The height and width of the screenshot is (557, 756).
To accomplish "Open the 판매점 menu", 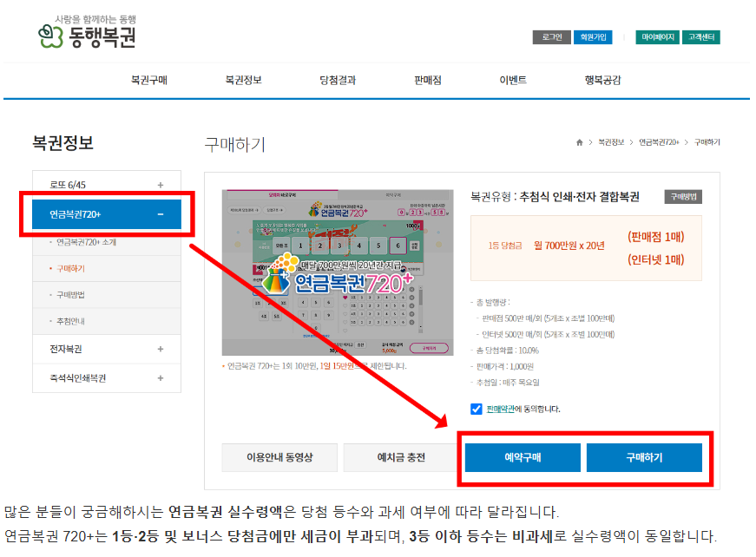I will 428,80.
